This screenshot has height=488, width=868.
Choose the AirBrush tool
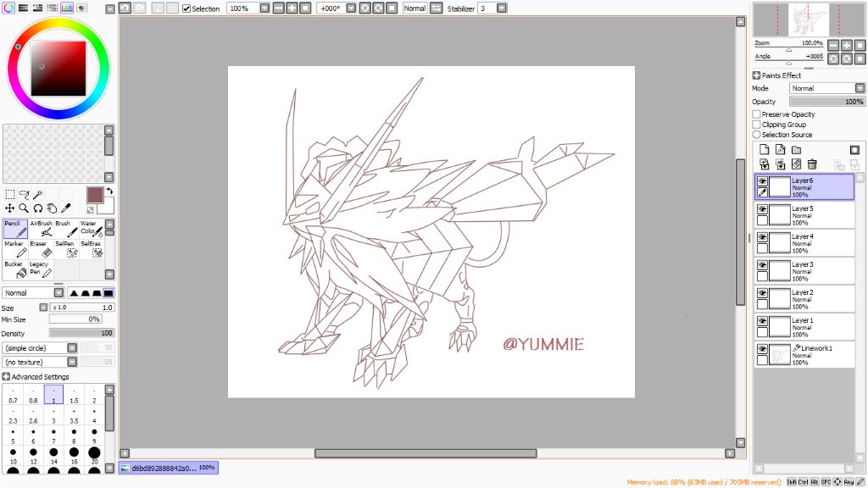coord(41,229)
